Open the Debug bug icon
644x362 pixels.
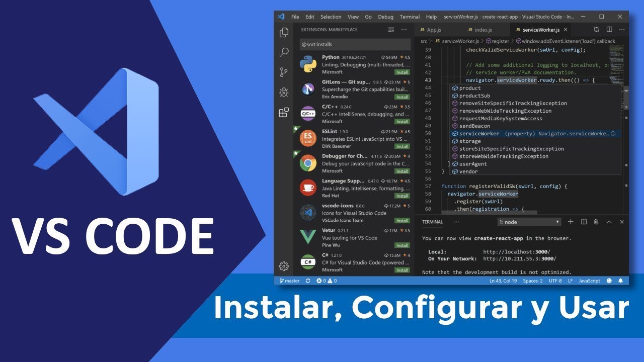284,93
